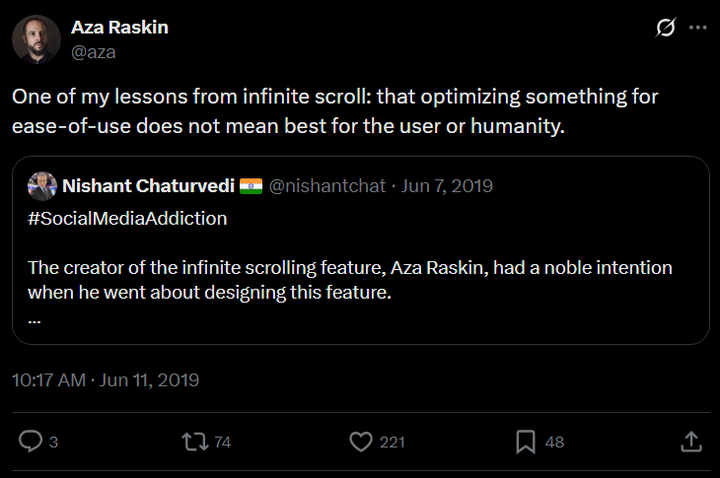This screenshot has width=720, height=478.
Task: Click the Jun 7, 2019 quoted date
Action: pyautogui.click(x=447, y=186)
